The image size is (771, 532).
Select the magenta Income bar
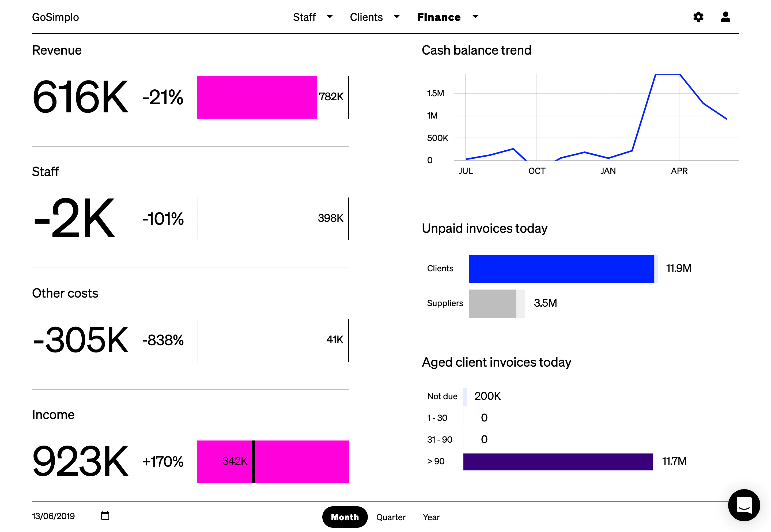point(273,462)
